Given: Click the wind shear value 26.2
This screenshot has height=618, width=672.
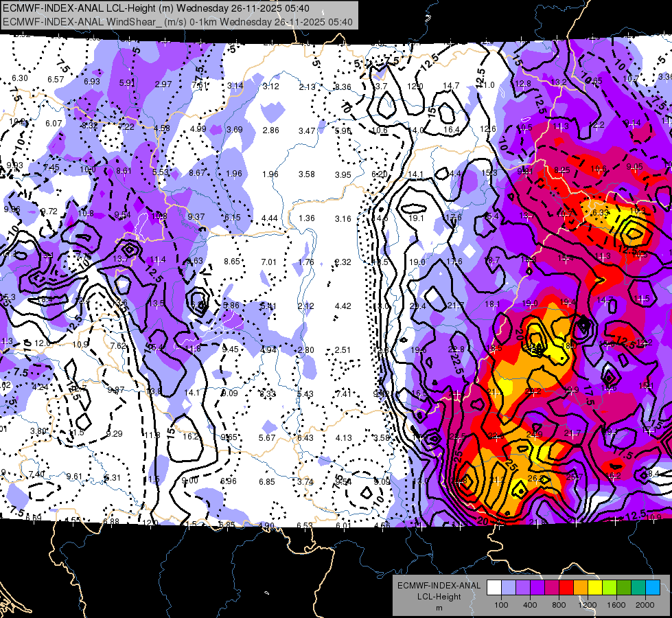Looking at the screenshot, I should [535, 478].
